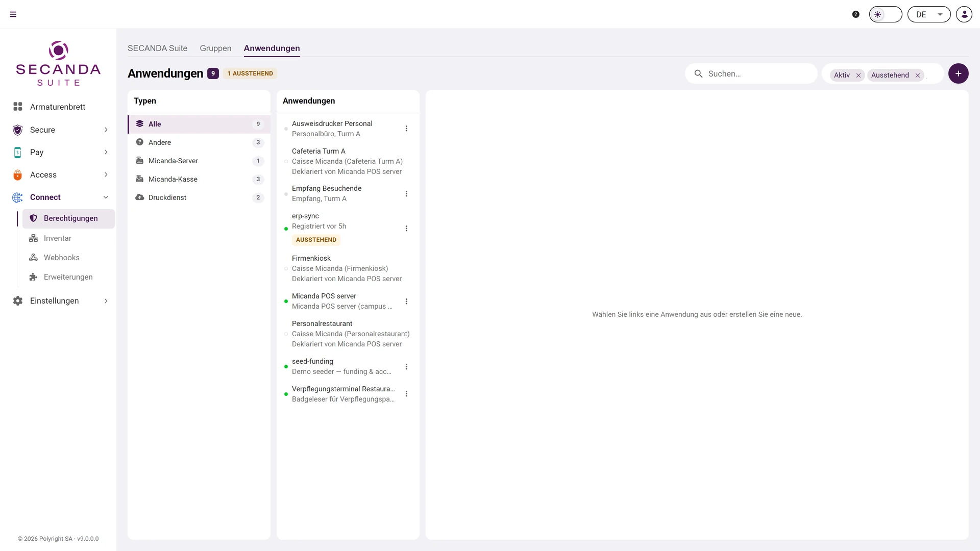Filter by type Micanda-Server
Image resolution: width=980 pixels, height=551 pixels.
(199, 161)
